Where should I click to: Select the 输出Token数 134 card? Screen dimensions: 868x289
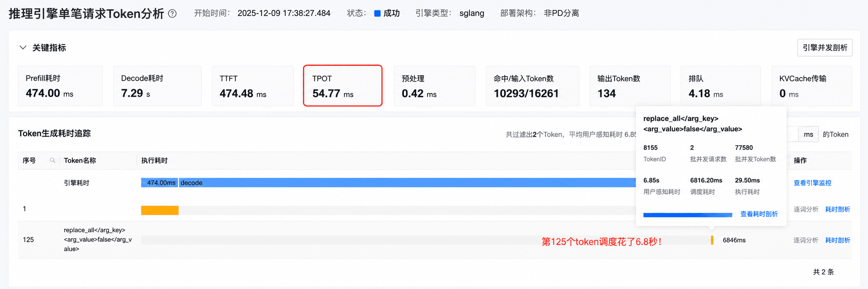pyautogui.click(x=630, y=86)
